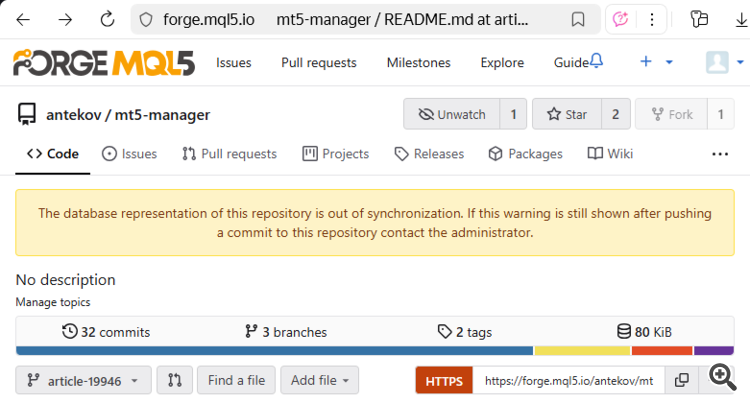Click the notifications bell icon
This screenshot has height=403, width=750.
(597, 62)
